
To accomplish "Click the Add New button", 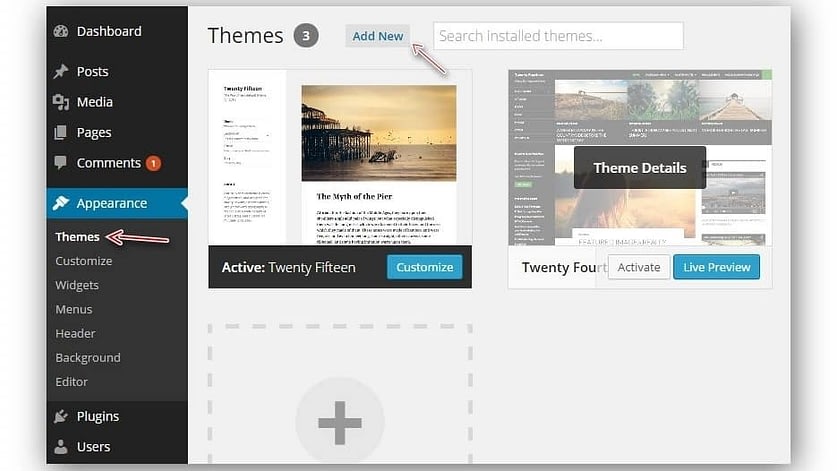I will pyautogui.click(x=377, y=36).
